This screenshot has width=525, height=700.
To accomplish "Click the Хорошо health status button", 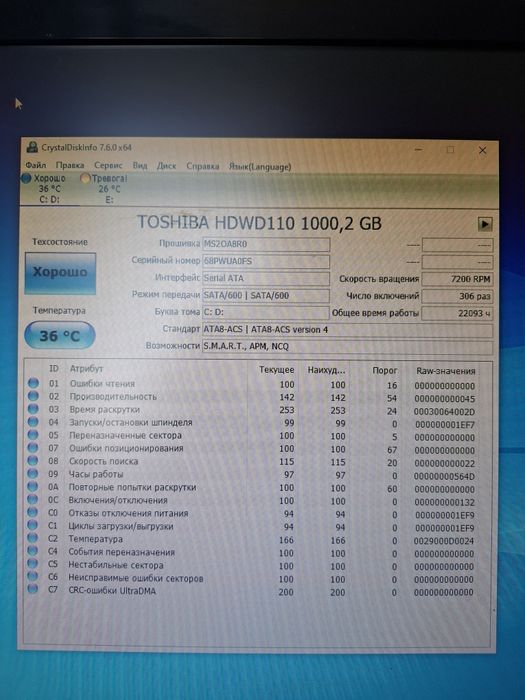I will point(60,273).
